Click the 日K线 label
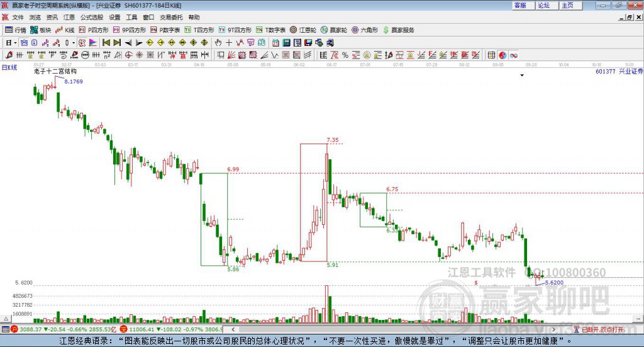 click(x=9, y=67)
